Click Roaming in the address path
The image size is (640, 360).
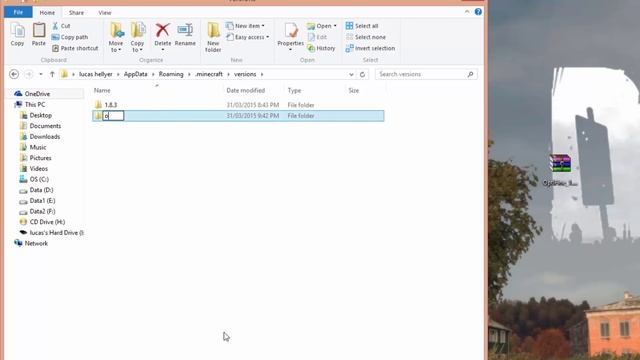pos(171,74)
